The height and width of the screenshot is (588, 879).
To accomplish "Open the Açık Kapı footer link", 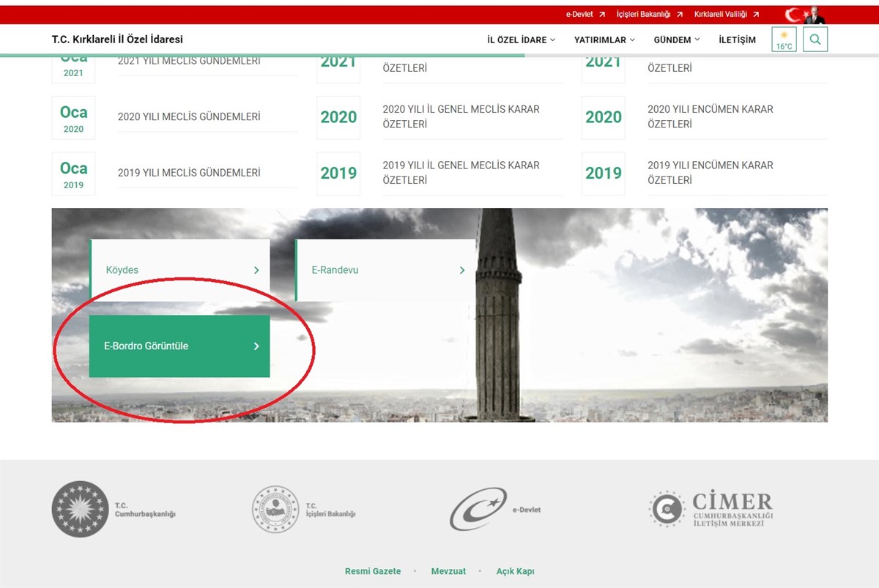I will pos(516,571).
